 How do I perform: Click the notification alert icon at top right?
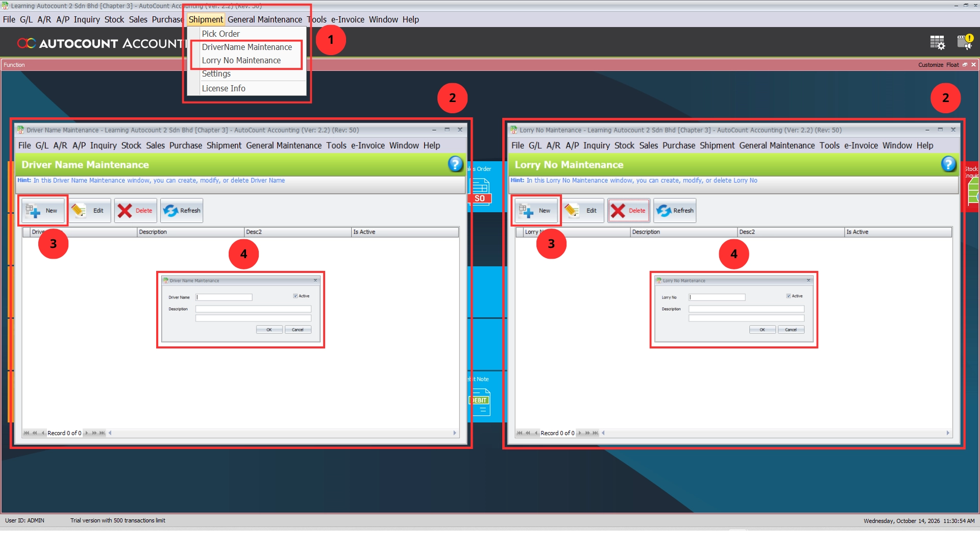click(965, 42)
